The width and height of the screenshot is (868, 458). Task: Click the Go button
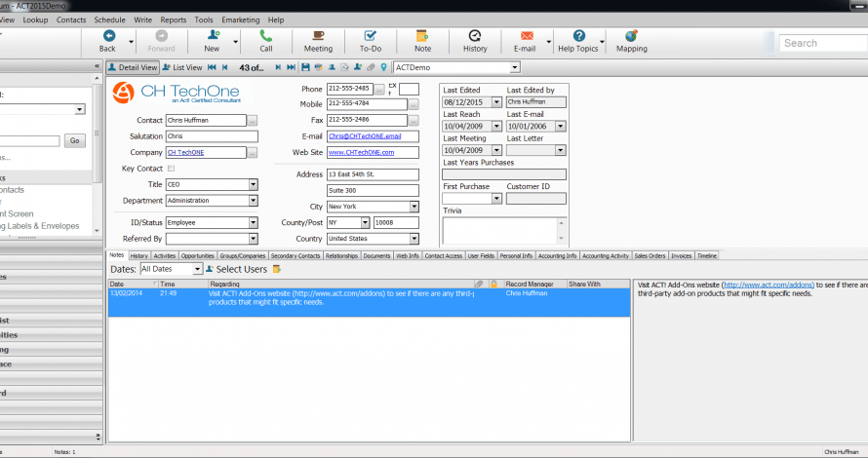[x=75, y=140]
